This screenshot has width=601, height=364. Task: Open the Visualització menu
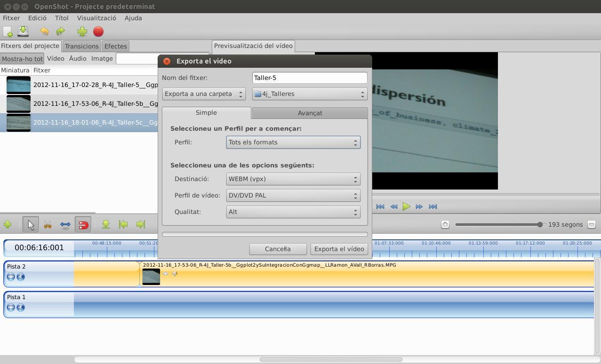(x=96, y=18)
